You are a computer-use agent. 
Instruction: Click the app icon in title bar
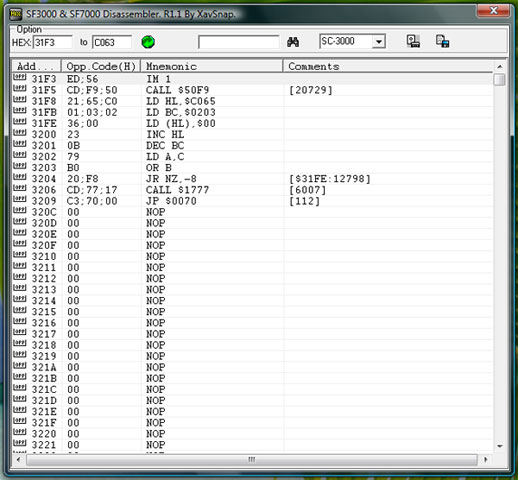click(15, 14)
